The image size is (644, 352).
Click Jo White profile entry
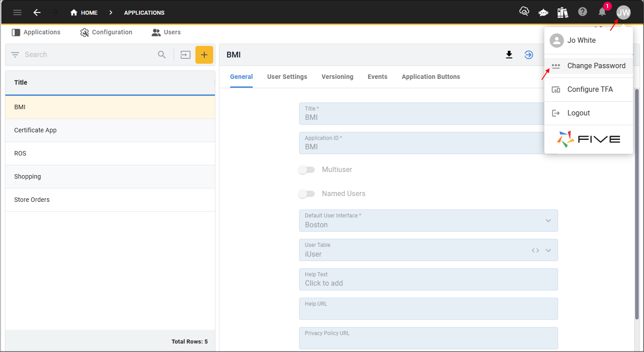pyautogui.click(x=588, y=41)
